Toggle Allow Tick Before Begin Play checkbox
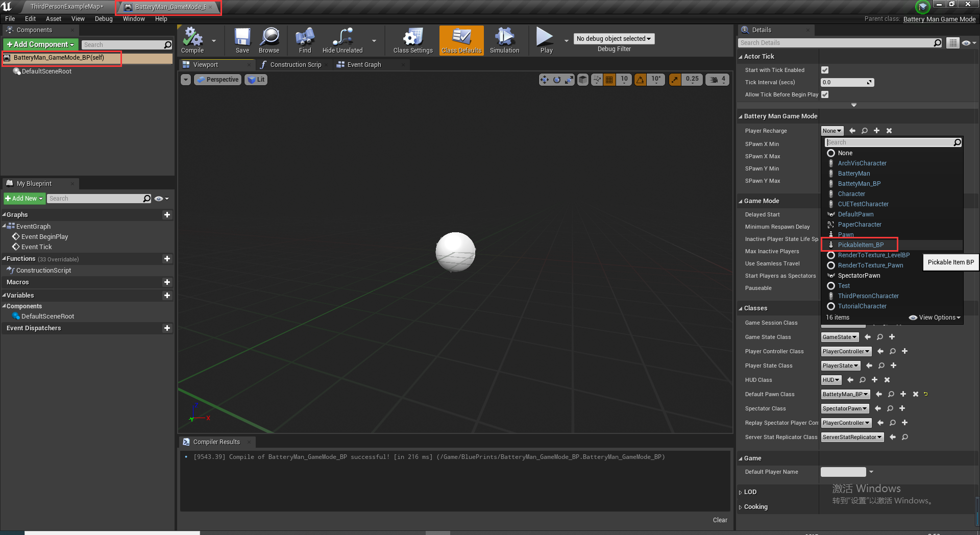 [x=825, y=94]
